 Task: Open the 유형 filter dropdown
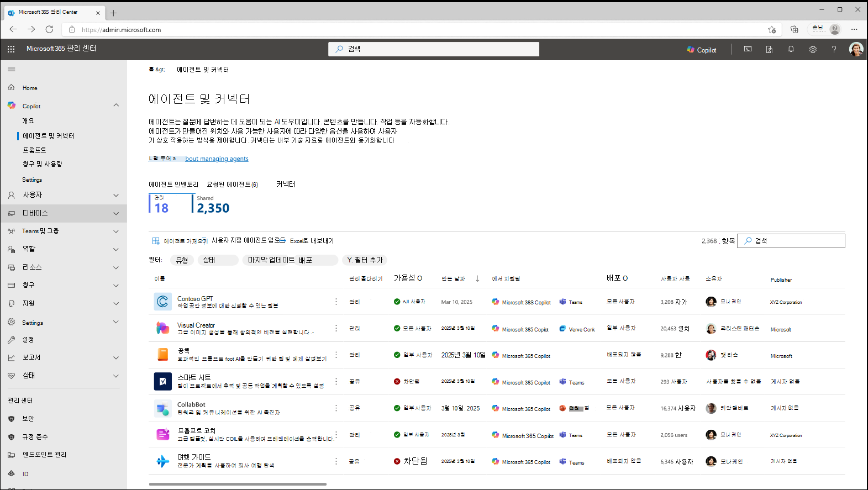182,260
